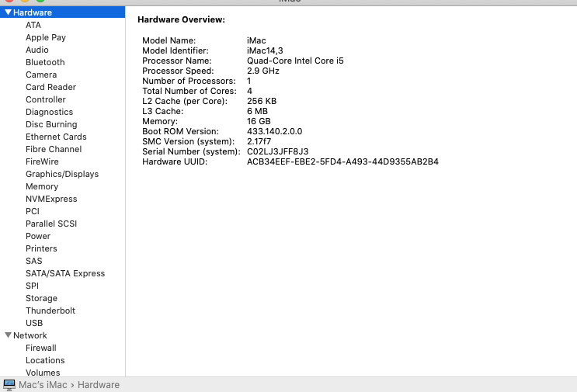Viewport: 577px width, 392px height.
Task: Show Card Reader information
Action: click(x=50, y=87)
